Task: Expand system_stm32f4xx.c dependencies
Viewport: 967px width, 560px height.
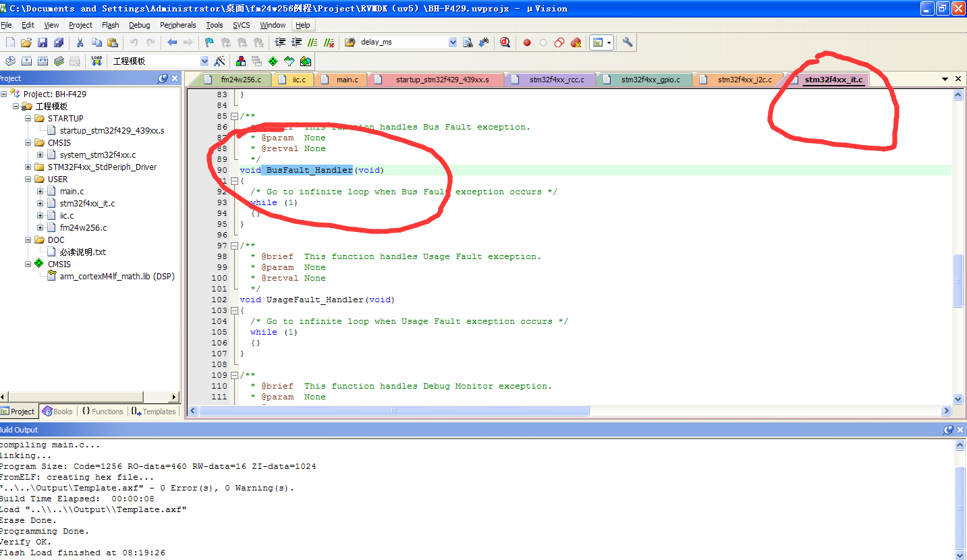Action: [40, 155]
